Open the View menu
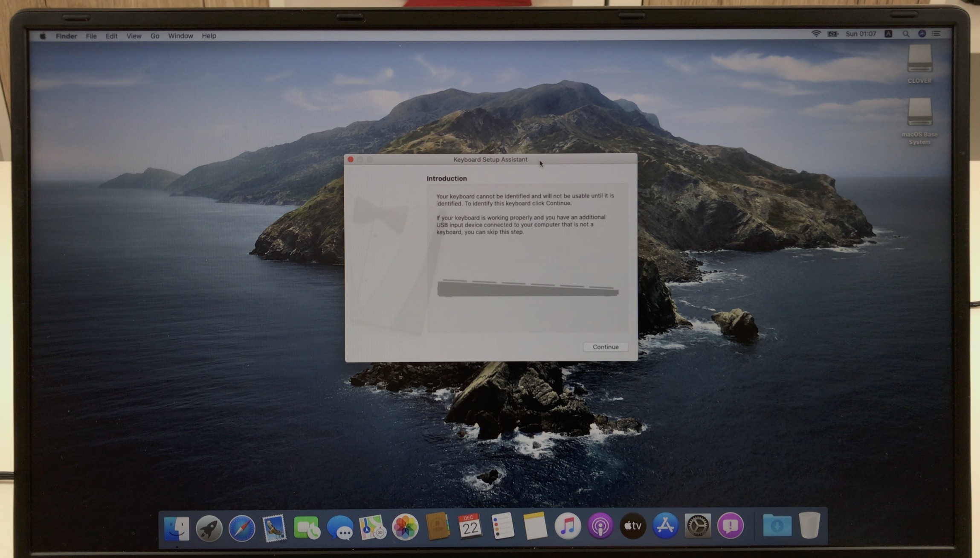980x558 pixels. point(133,36)
